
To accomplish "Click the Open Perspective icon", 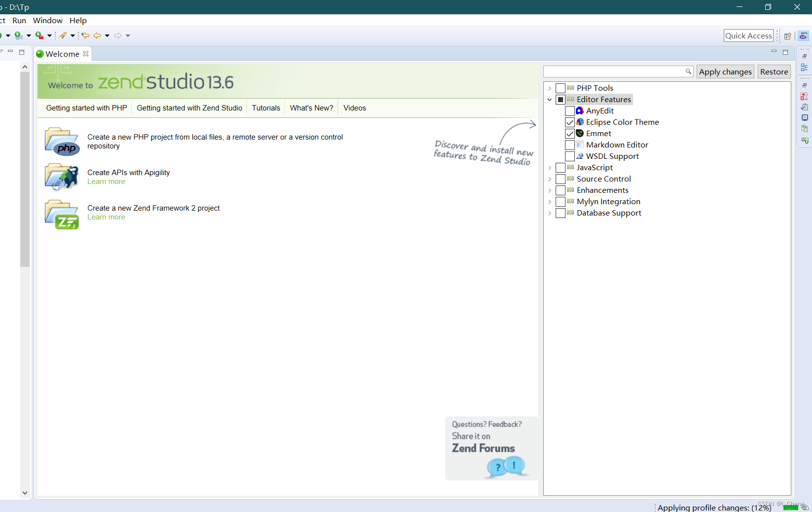I will point(788,36).
